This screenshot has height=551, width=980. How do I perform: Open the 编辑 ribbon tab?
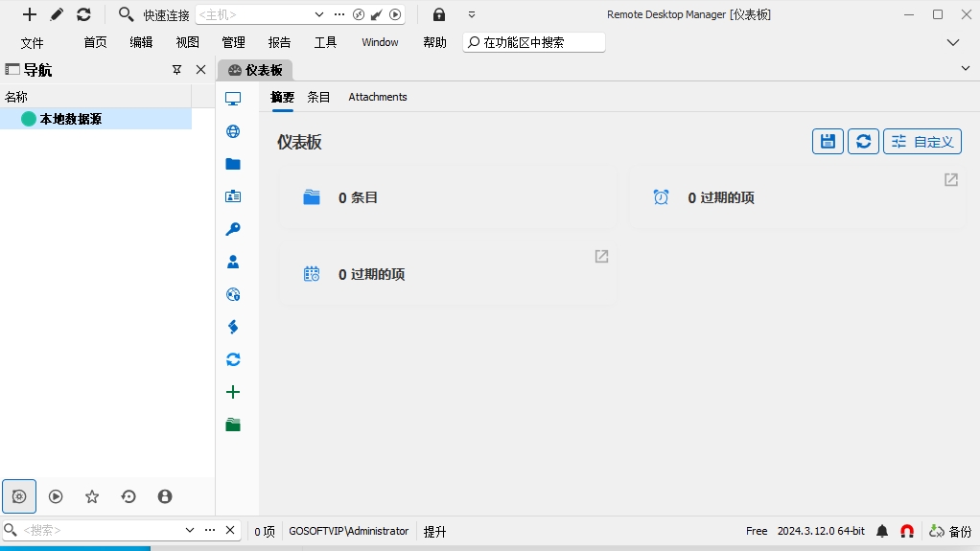(141, 42)
